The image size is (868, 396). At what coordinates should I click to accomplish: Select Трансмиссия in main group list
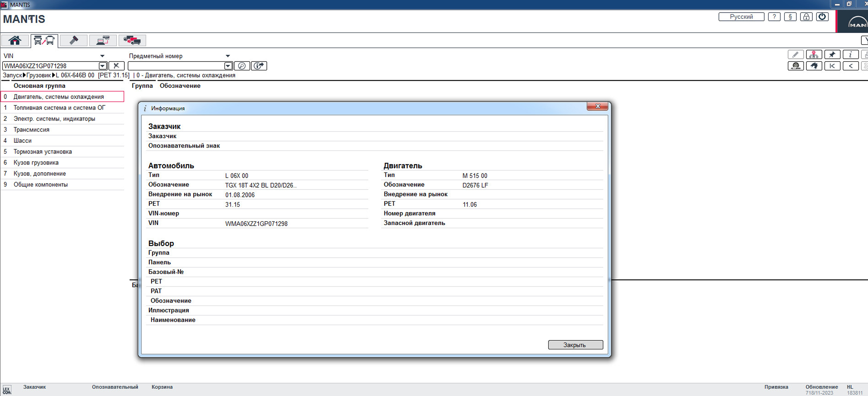coord(32,130)
